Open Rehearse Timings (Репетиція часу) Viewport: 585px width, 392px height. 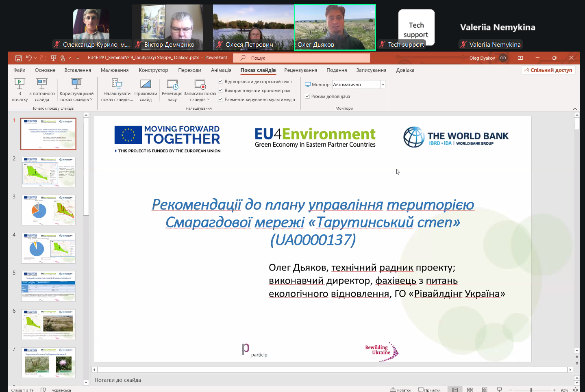coord(172,89)
